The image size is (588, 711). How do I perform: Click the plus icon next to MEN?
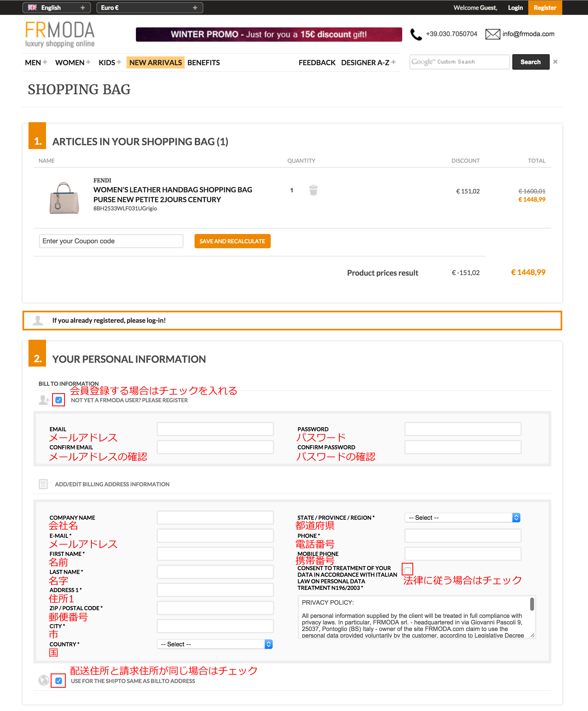[x=45, y=62]
